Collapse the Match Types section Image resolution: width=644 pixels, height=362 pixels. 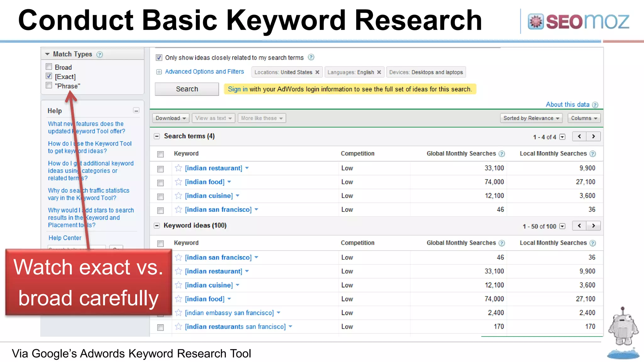coord(47,54)
